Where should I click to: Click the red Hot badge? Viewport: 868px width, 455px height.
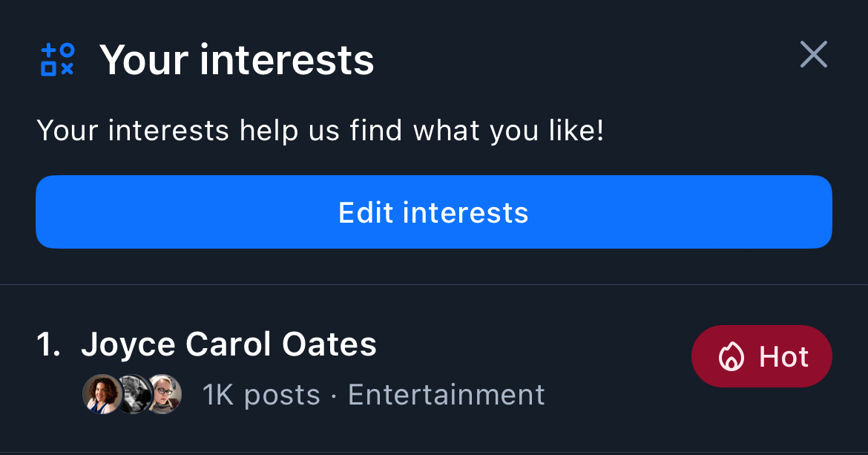[761, 356]
